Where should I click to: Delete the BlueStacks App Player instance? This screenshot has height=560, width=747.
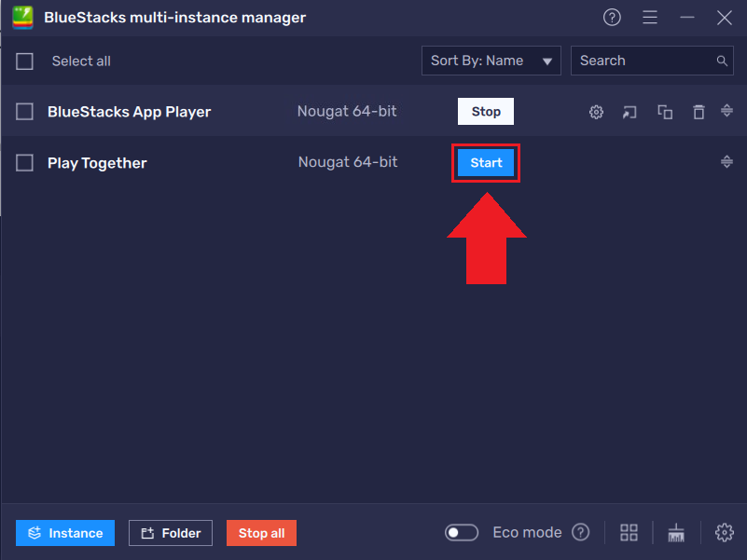tap(699, 112)
